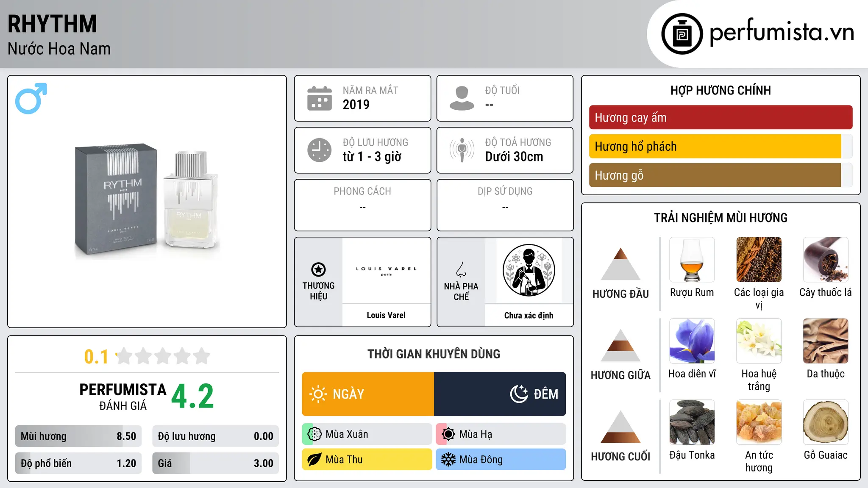Click the Các loại gia vị note image
The height and width of the screenshot is (488, 868).
pyautogui.click(x=759, y=260)
